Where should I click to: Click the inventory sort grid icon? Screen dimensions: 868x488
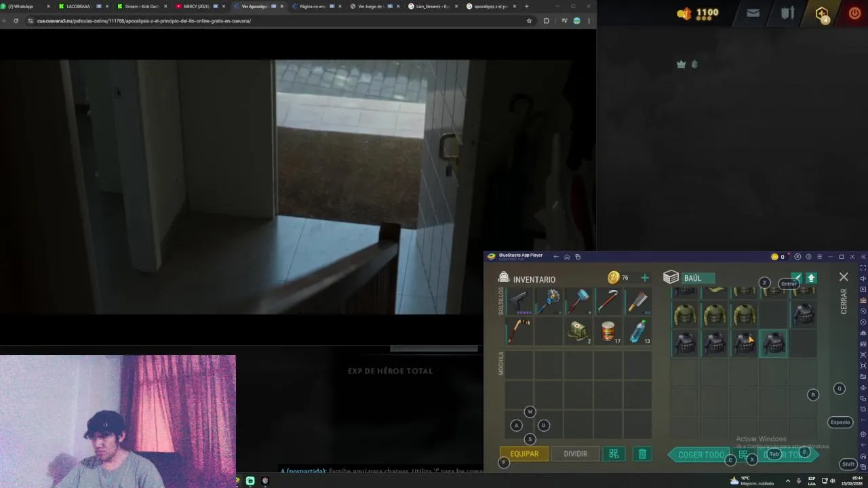(614, 454)
